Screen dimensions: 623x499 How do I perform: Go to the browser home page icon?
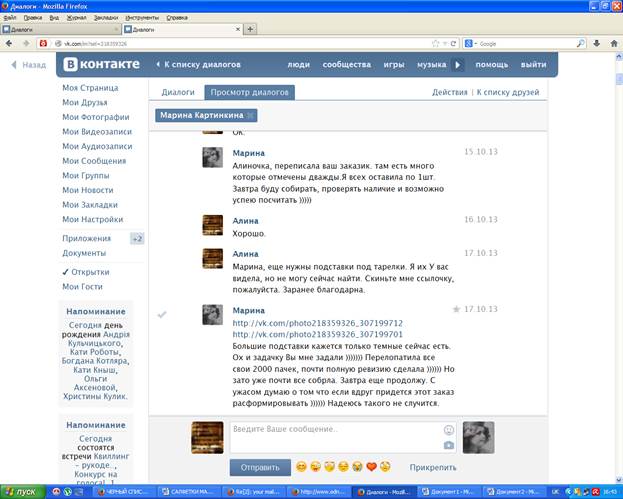(614, 43)
